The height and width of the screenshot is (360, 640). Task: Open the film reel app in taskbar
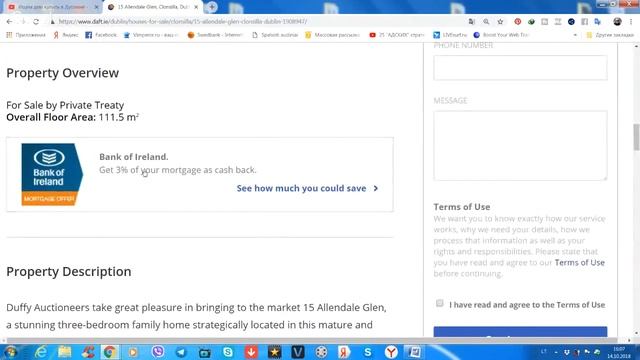(321, 352)
